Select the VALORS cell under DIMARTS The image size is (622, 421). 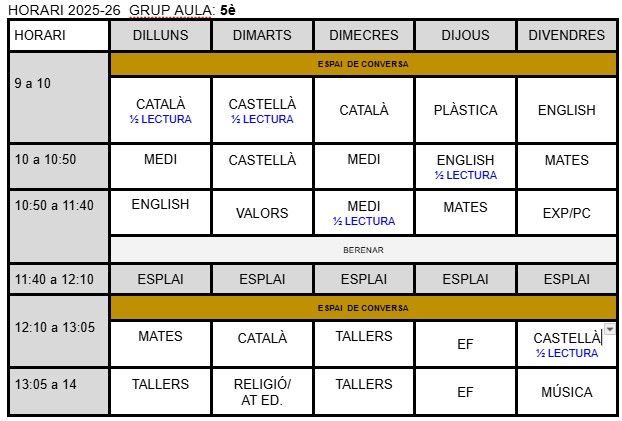pyautogui.click(x=262, y=213)
